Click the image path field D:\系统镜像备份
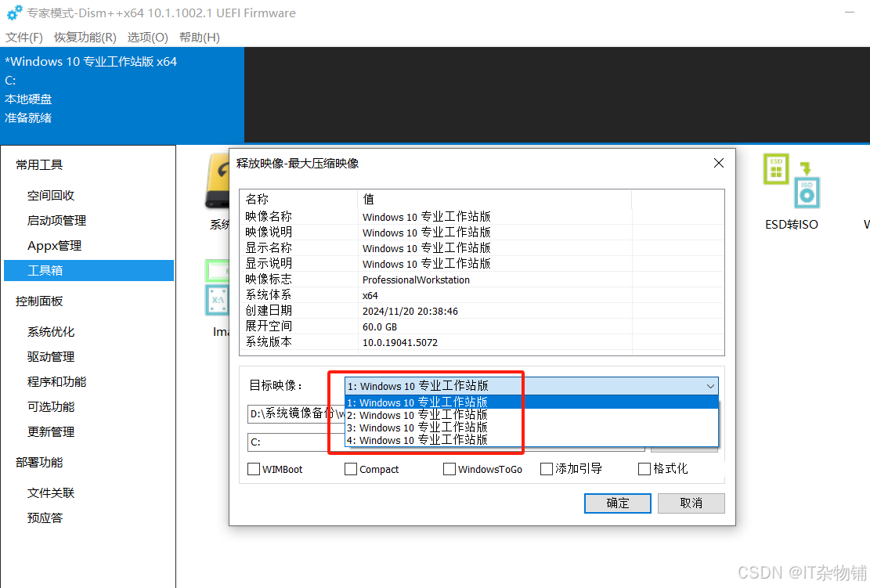This screenshot has width=870, height=588. (x=296, y=414)
